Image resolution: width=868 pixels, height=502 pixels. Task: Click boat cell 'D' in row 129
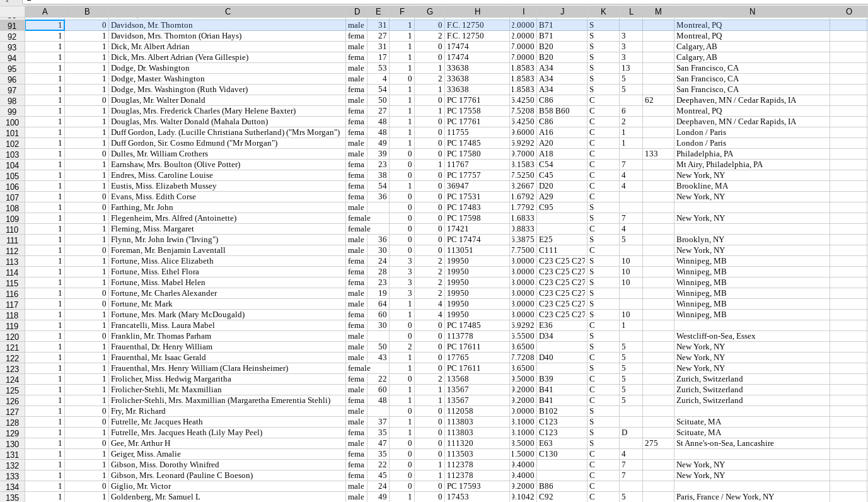pos(631,433)
